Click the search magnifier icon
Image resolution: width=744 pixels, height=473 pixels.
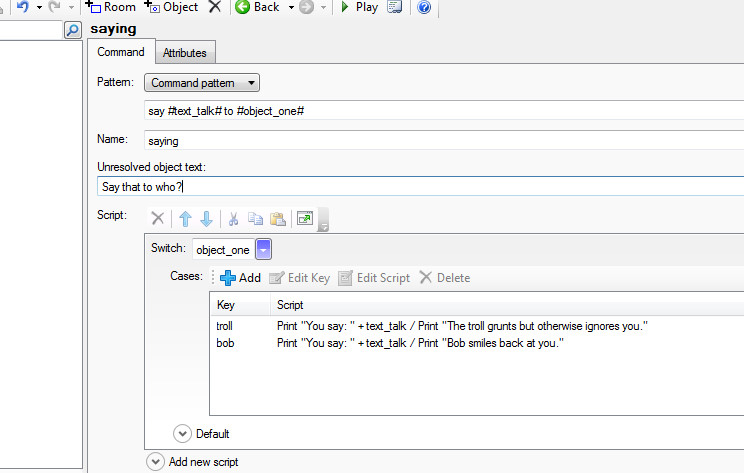(x=72, y=31)
